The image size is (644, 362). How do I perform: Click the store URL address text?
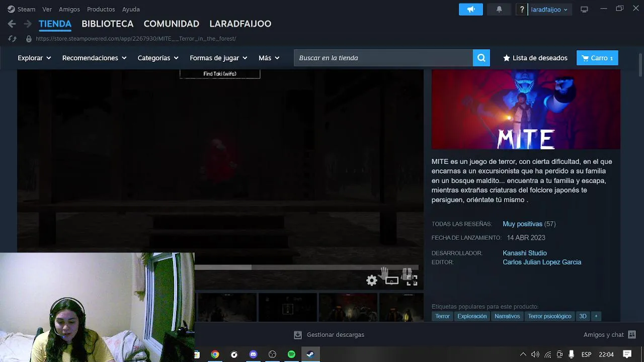tap(136, 39)
